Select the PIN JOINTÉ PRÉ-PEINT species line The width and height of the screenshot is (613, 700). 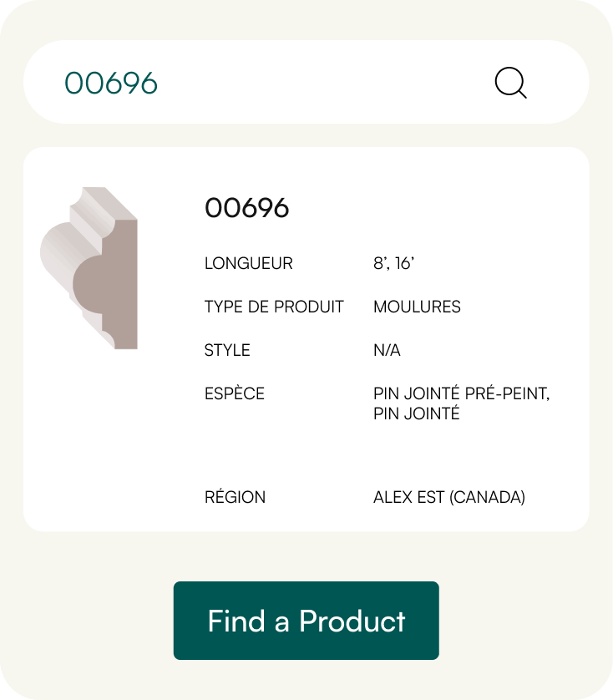(461, 393)
